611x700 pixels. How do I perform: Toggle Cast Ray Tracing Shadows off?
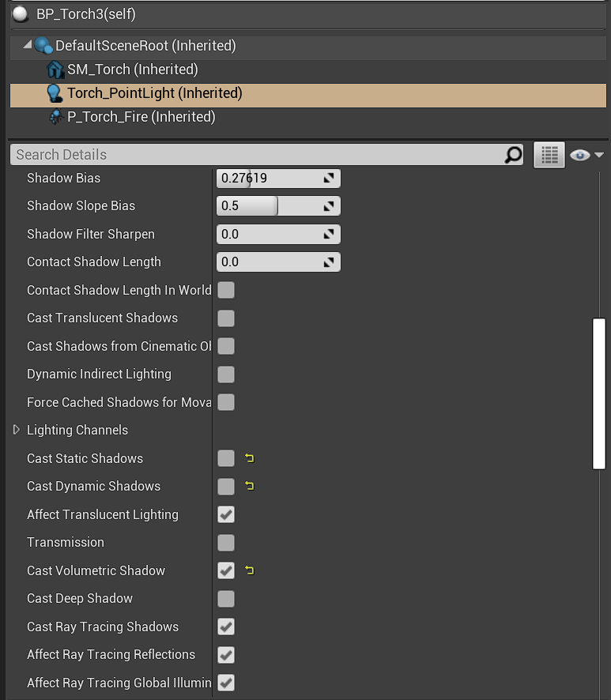[x=226, y=627]
